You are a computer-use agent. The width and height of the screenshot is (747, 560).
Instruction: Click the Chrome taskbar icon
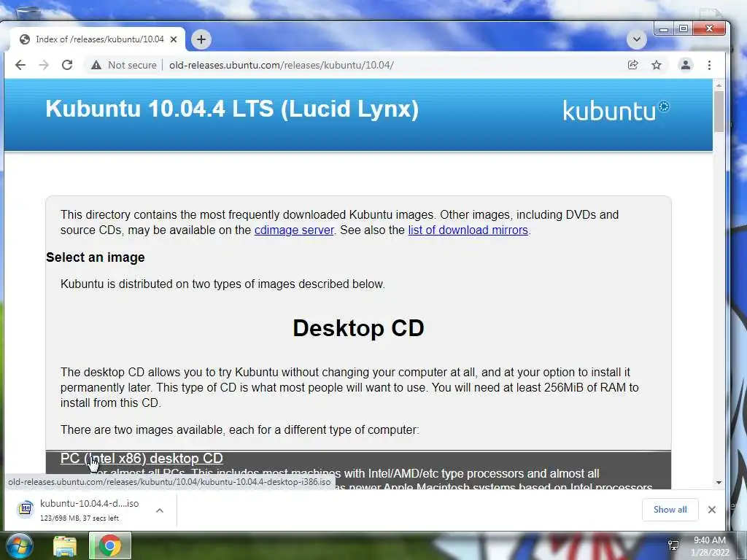pos(109,545)
